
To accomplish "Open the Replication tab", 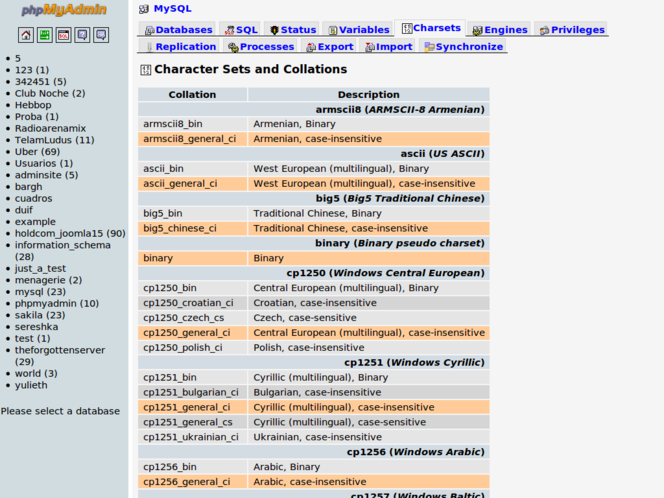I will [180, 47].
